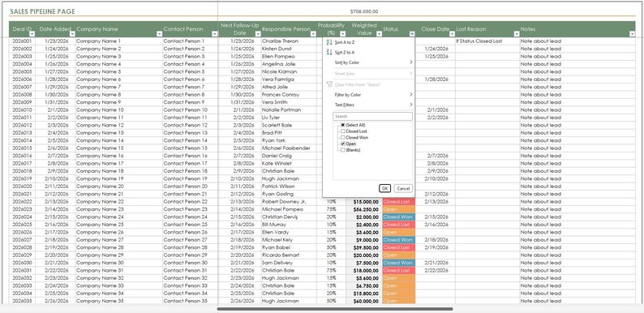The width and height of the screenshot is (644, 313).
Task: Open the Filter by Color submenu
Action: [368, 95]
